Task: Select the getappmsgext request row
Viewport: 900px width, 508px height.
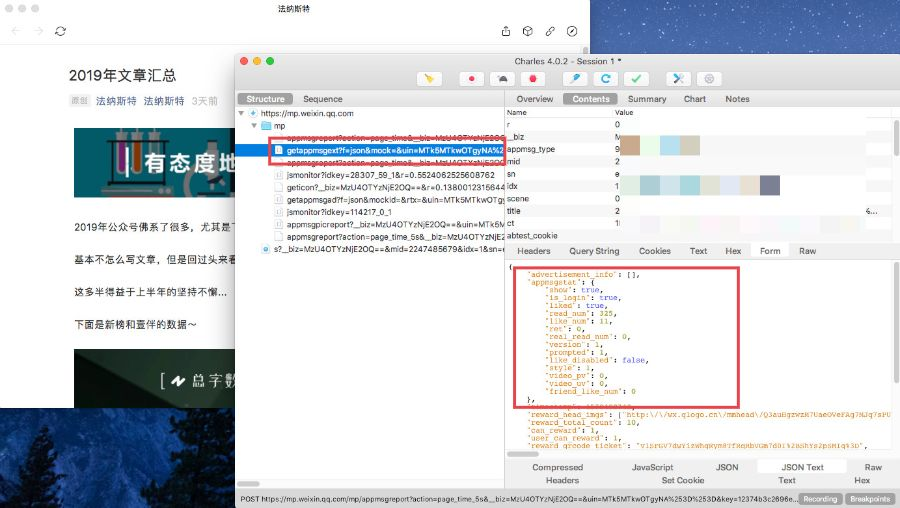Action: [x=371, y=150]
